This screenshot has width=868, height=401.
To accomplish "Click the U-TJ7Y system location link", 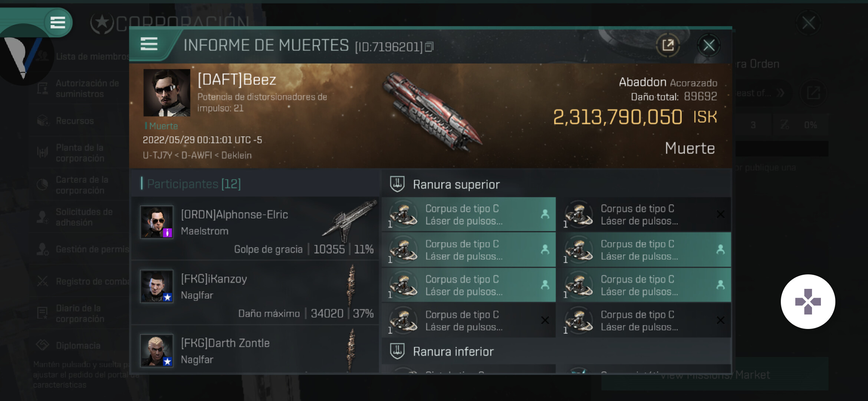I will [157, 155].
